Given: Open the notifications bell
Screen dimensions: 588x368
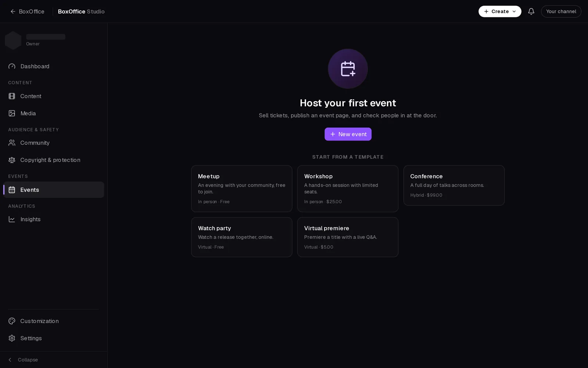Looking at the screenshot, I should pos(531,11).
